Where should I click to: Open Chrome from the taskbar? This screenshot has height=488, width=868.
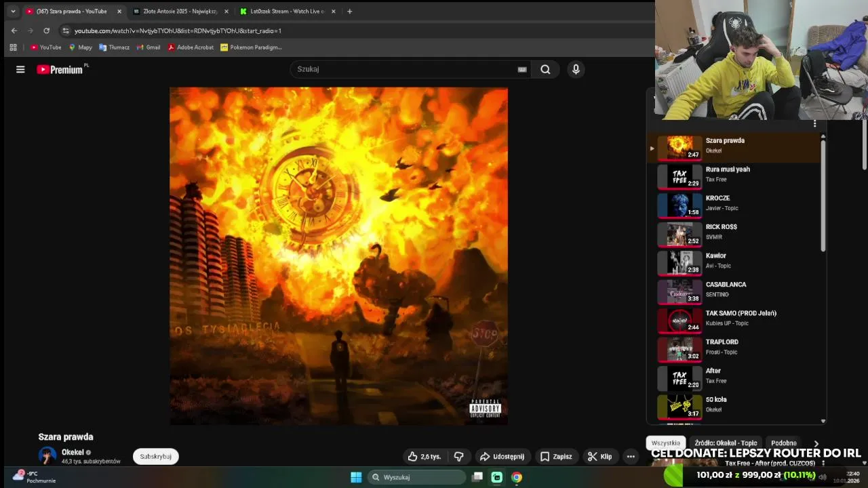click(517, 477)
